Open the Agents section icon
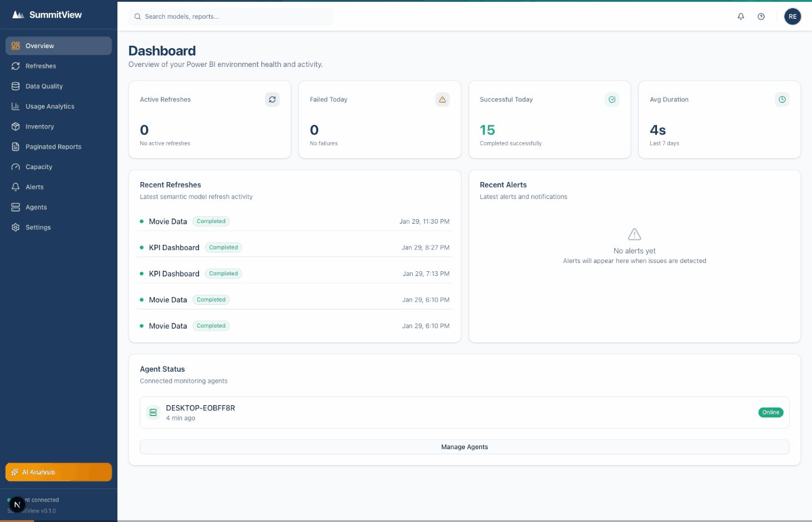This screenshot has height=522, width=812. click(15, 207)
